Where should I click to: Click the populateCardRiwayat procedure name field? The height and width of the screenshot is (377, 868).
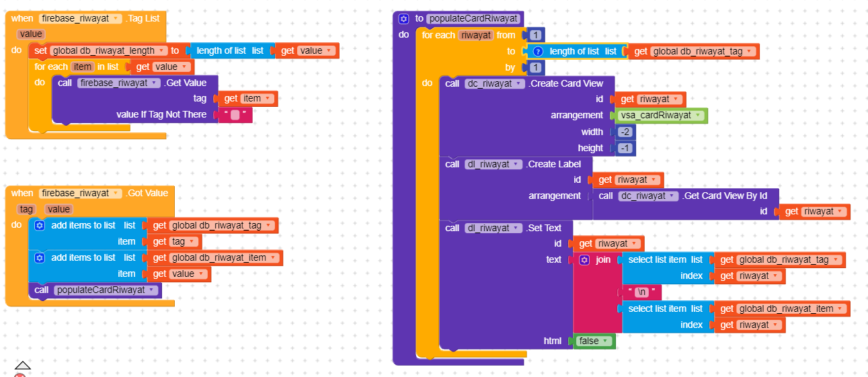point(473,19)
